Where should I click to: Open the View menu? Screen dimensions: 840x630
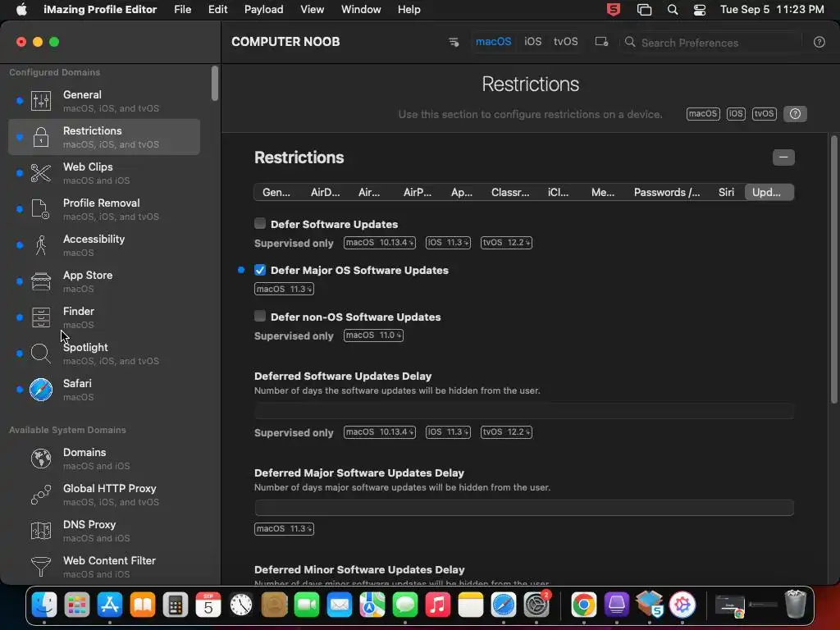coord(312,10)
